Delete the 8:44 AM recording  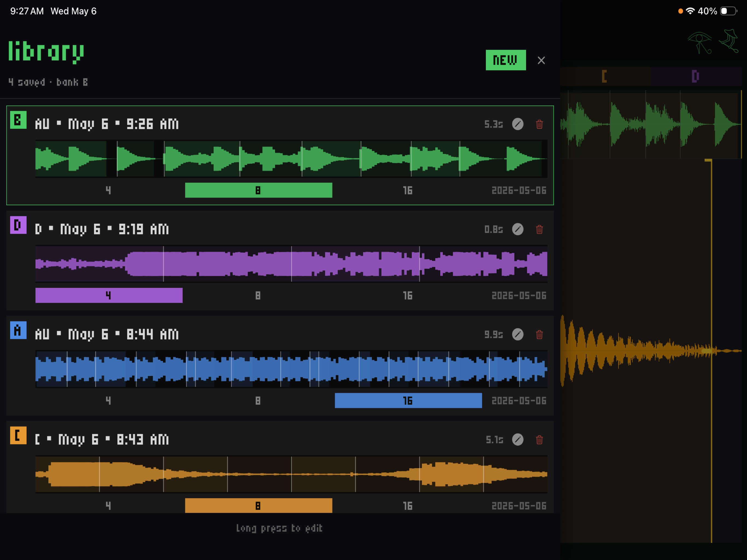pyautogui.click(x=539, y=334)
